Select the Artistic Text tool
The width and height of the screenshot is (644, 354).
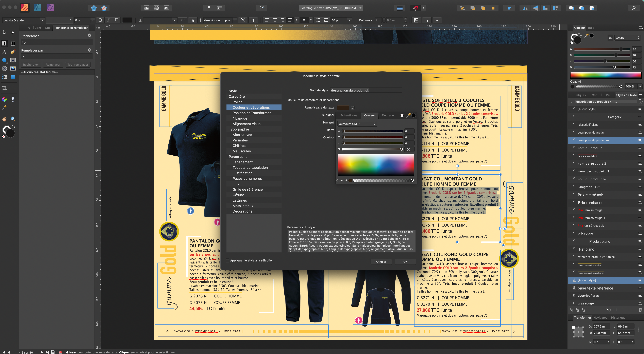point(4,52)
